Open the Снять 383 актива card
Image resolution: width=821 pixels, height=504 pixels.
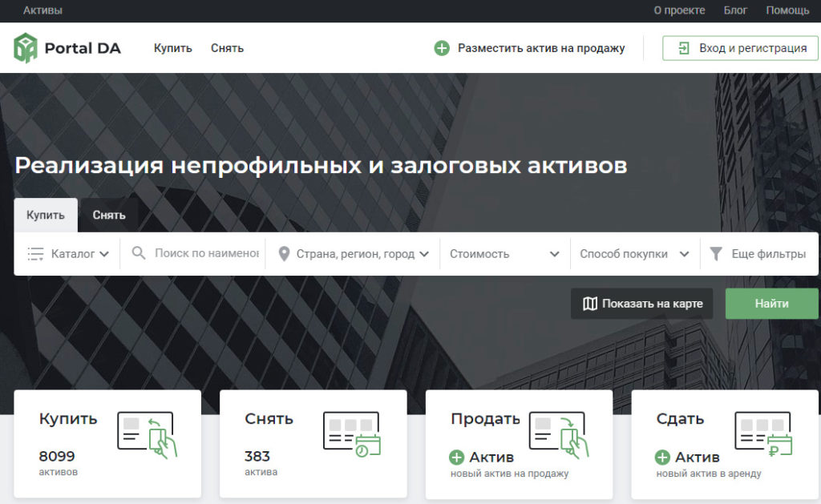pos(313,444)
